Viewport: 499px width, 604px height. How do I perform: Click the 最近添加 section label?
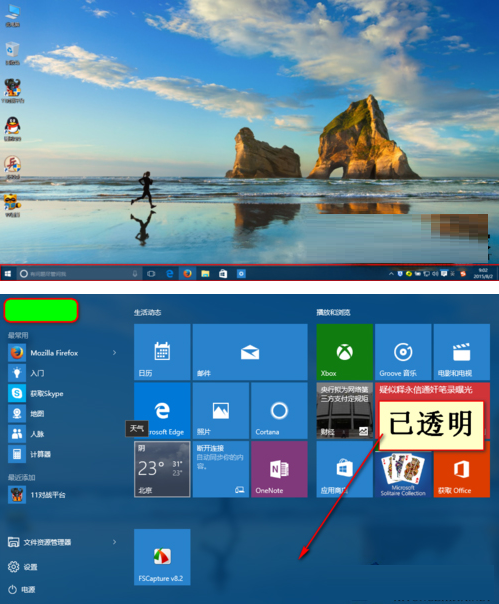(x=22, y=477)
